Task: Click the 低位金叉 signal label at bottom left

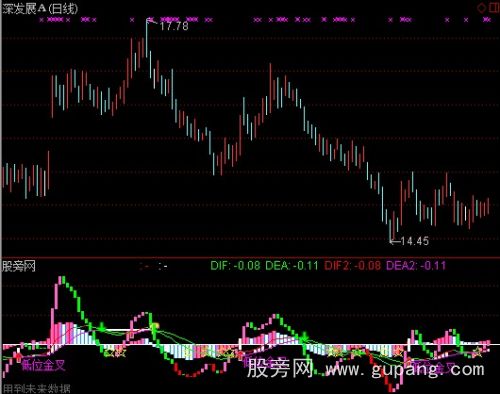Action: [43, 366]
